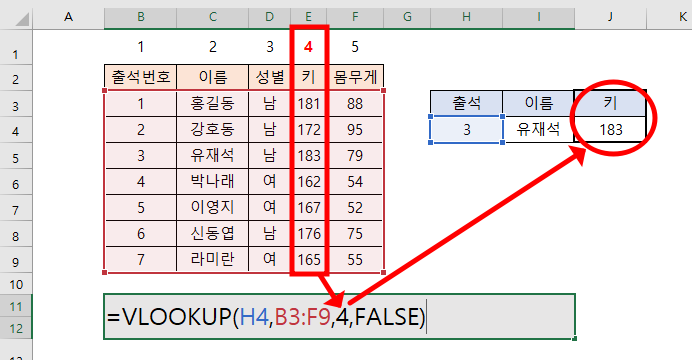Click the weight value 54
This screenshot has height=360, width=692.
355,182
